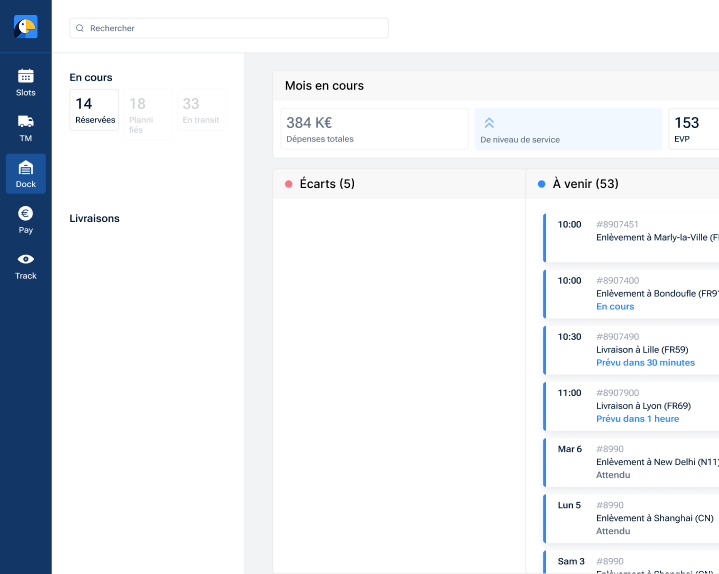Click the red Écarts status dot
The height and width of the screenshot is (574, 719).
288,184
